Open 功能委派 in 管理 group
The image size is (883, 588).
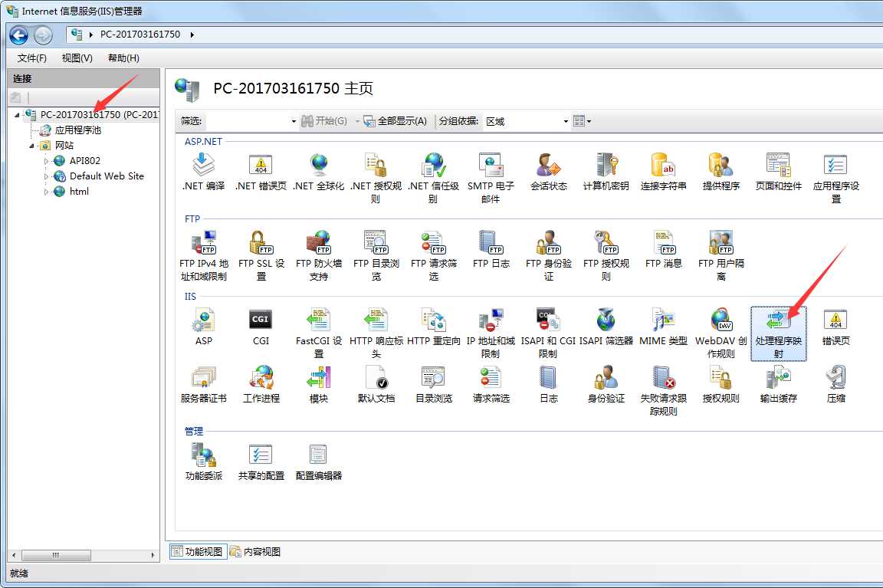(x=203, y=462)
